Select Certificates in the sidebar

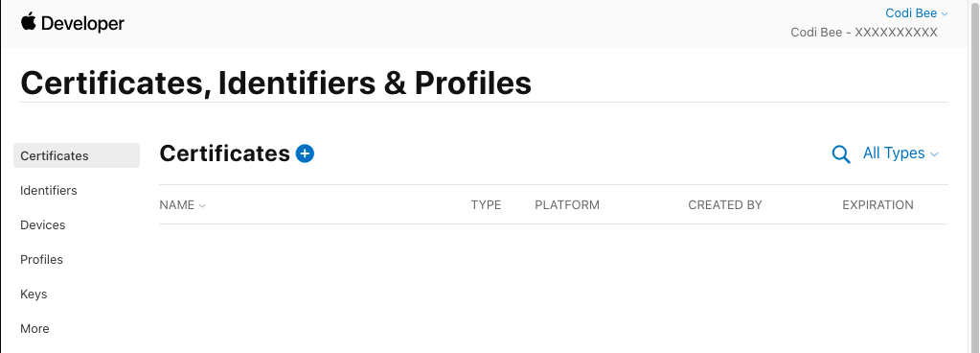(77, 155)
